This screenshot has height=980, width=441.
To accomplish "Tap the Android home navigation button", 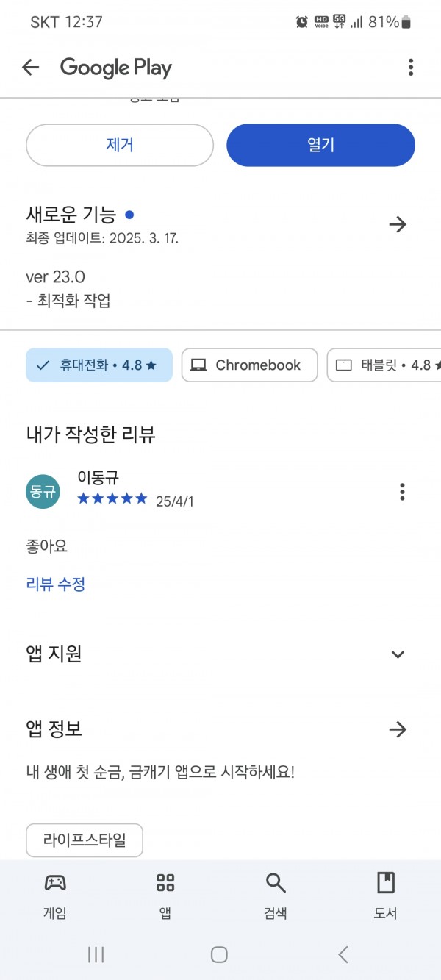I will pos(219,954).
